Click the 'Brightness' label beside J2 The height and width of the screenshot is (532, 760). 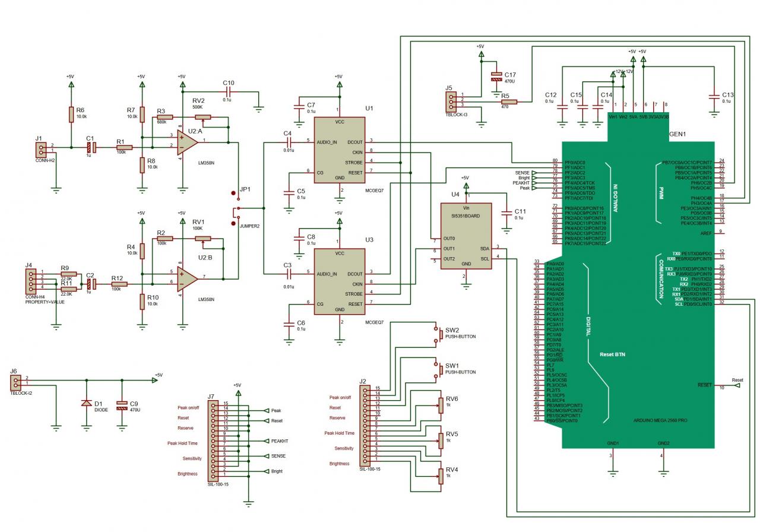[x=339, y=464]
